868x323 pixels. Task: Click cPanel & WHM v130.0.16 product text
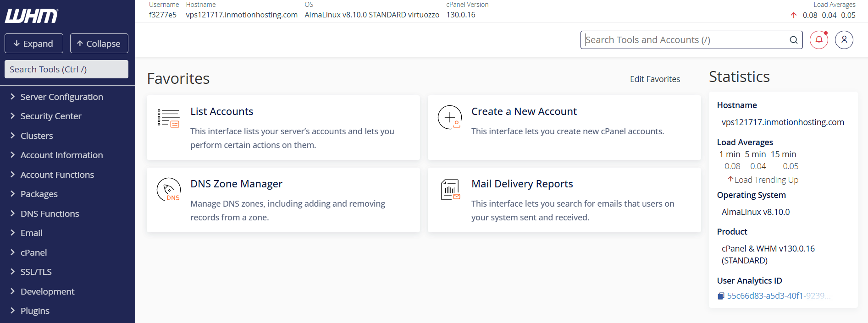tap(768, 254)
